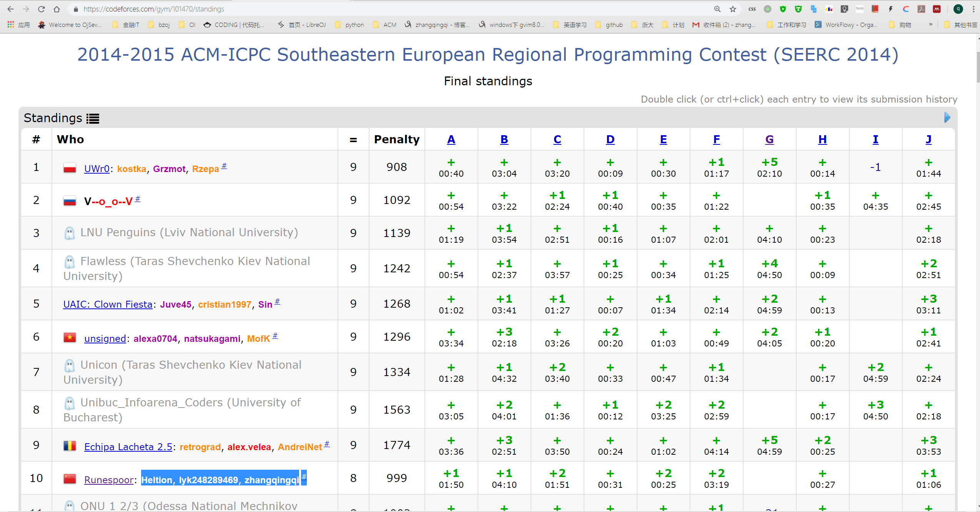Bookmark this page with the star icon
Viewport: 980px width, 512px height.
(733, 9)
